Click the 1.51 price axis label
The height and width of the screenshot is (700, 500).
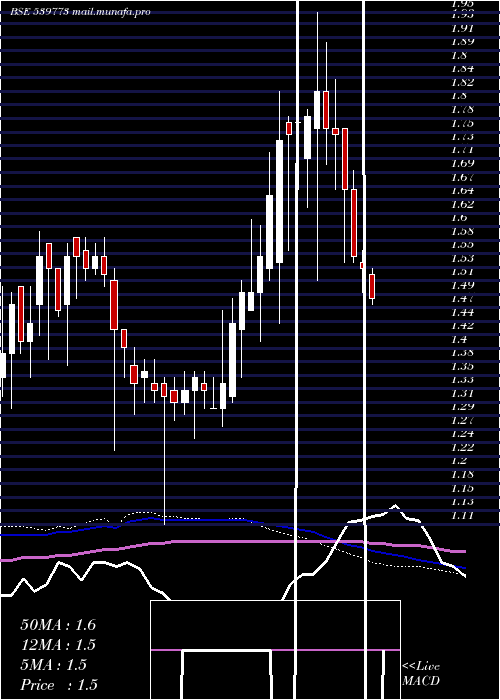click(x=462, y=271)
